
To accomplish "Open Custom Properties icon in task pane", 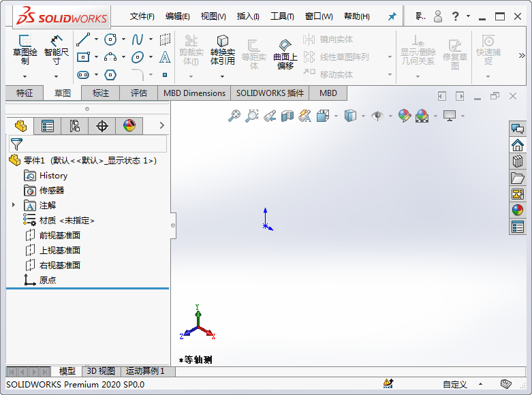I will pos(518,227).
